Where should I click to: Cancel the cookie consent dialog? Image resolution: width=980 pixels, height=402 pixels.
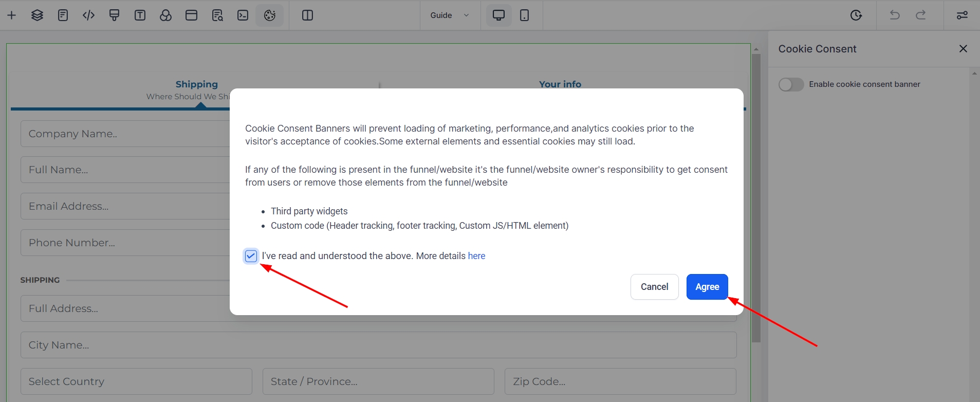coord(654,287)
